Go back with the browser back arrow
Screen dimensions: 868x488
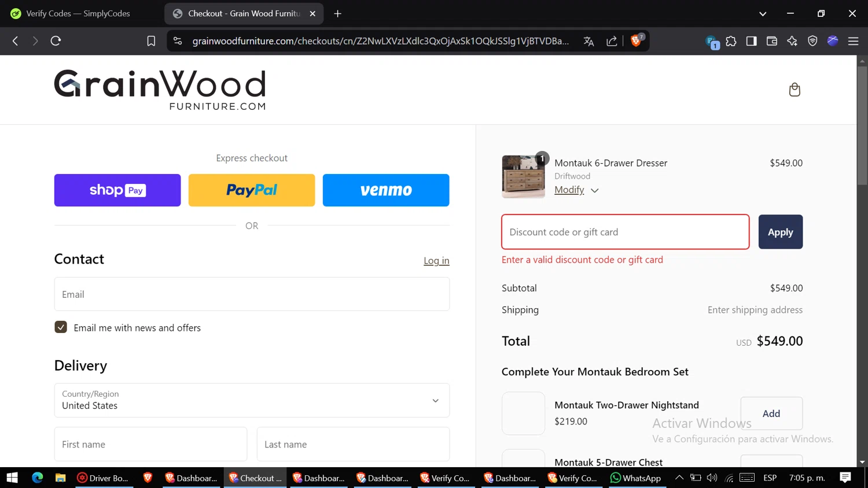coord(16,41)
